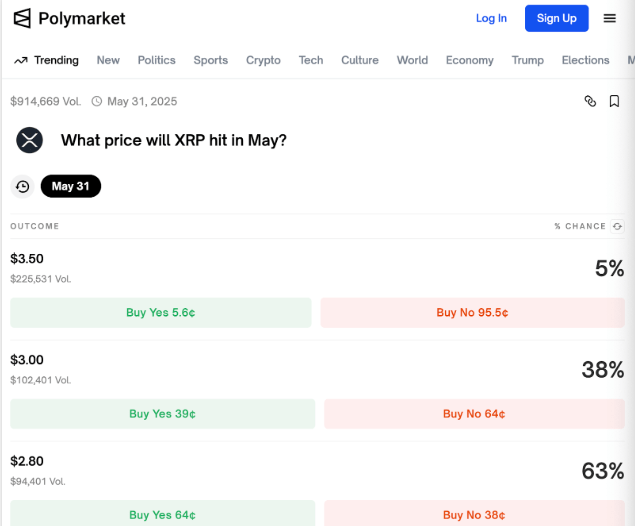Click the 38% chance value

(x=603, y=370)
